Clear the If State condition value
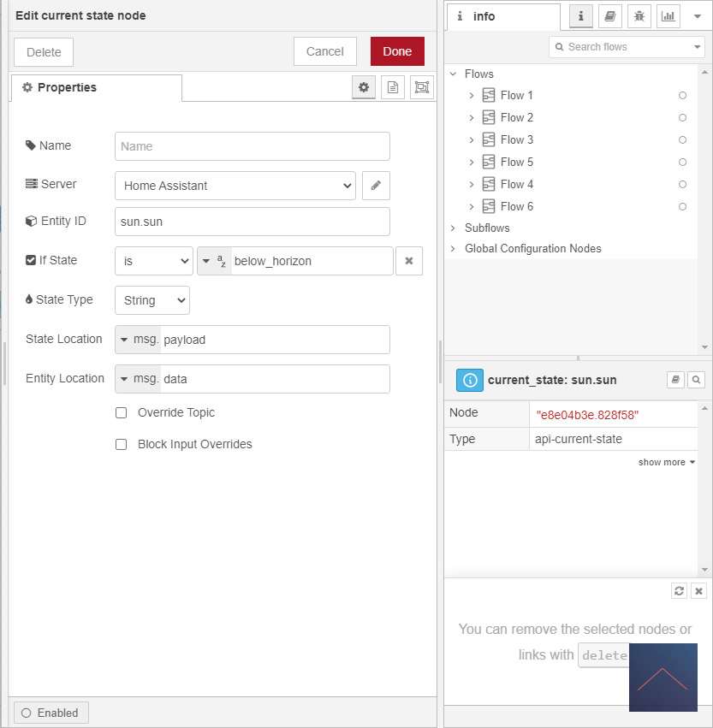The height and width of the screenshot is (728, 713). pos(408,261)
